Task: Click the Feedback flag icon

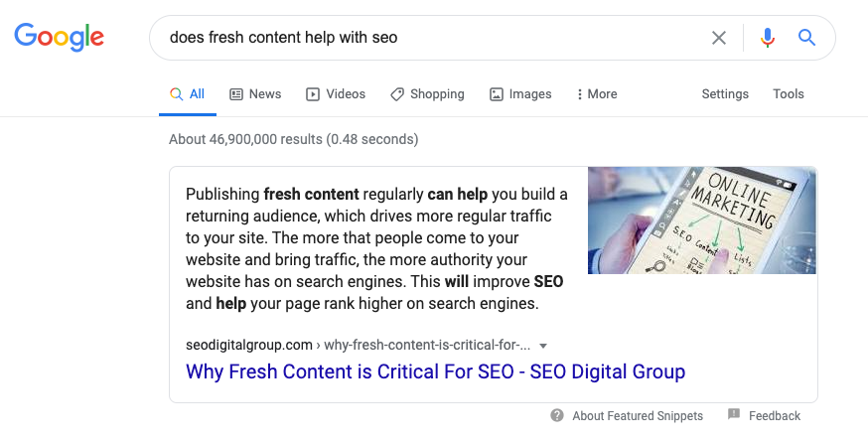Action: point(733,415)
